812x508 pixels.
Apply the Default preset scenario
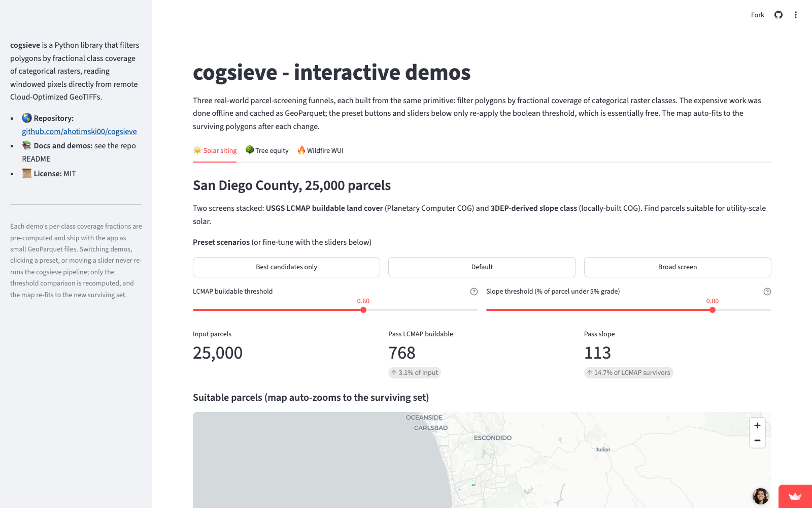pos(482,267)
